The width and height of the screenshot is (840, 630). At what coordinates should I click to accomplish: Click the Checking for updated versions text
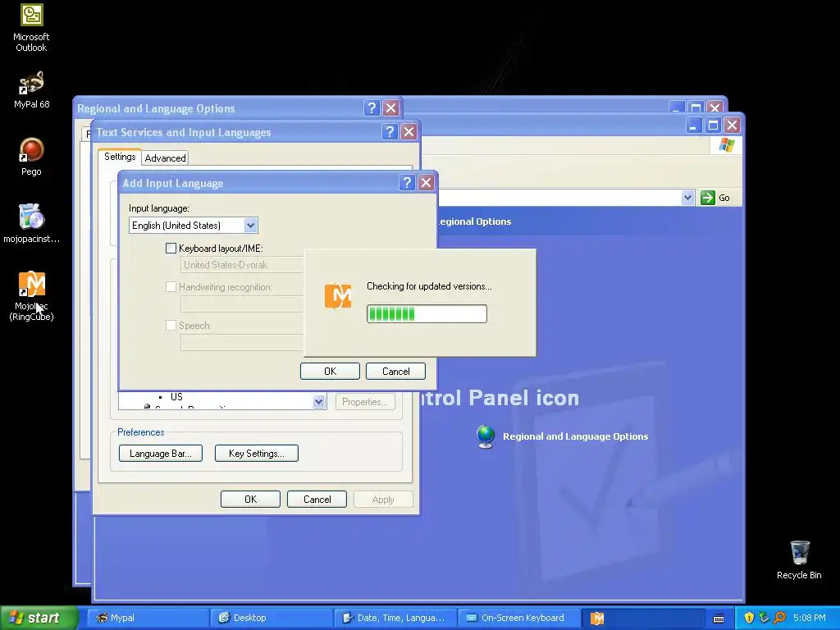click(429, 286)
